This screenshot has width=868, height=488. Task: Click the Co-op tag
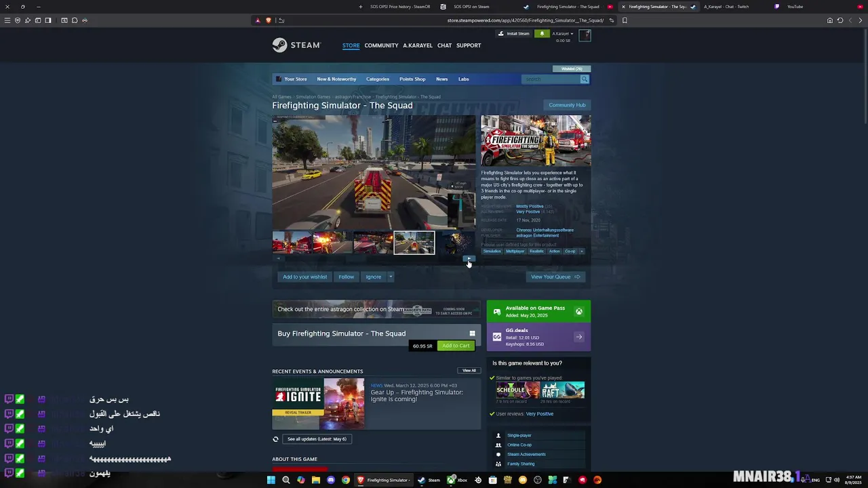(570, 251)
